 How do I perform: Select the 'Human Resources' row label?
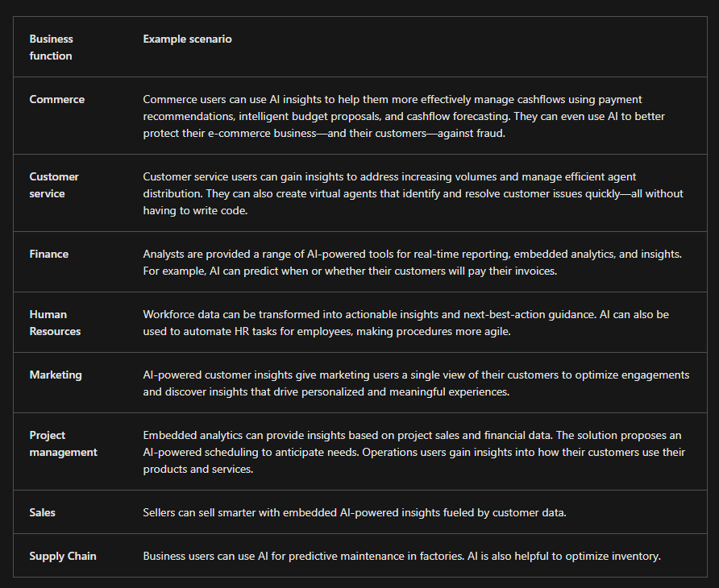point(55,323)
